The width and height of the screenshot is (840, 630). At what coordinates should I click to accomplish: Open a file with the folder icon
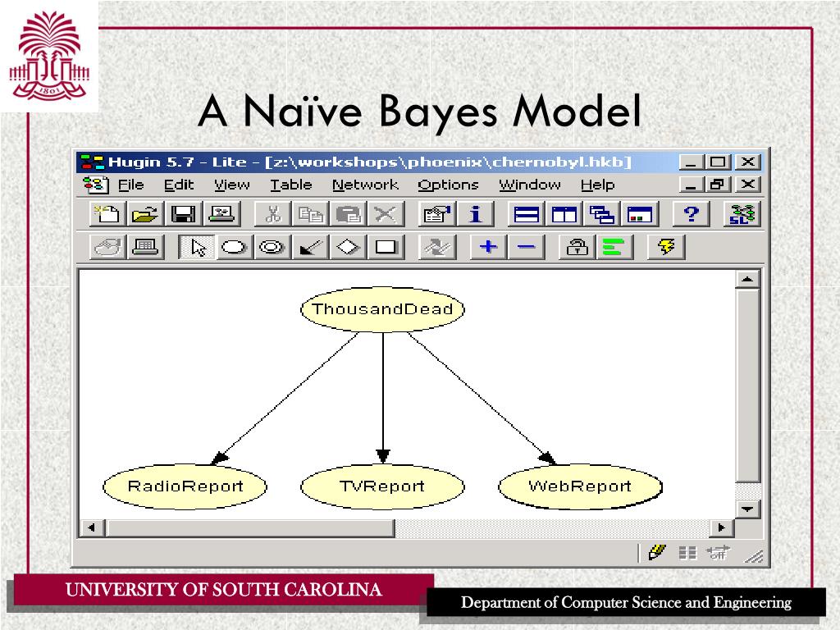click(145, 214)
